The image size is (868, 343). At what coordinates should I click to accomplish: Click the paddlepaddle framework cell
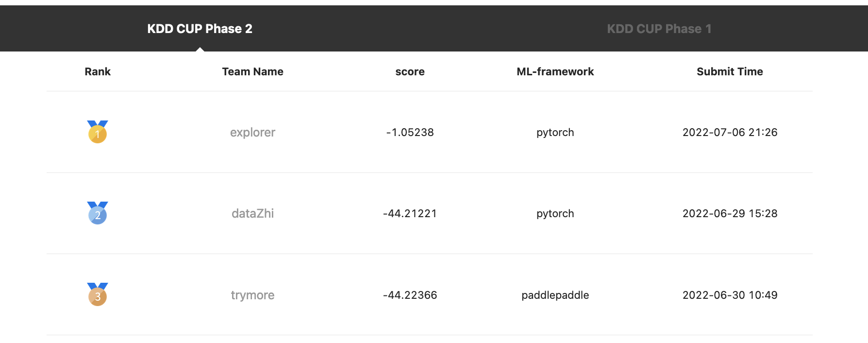tap(555, 295)
